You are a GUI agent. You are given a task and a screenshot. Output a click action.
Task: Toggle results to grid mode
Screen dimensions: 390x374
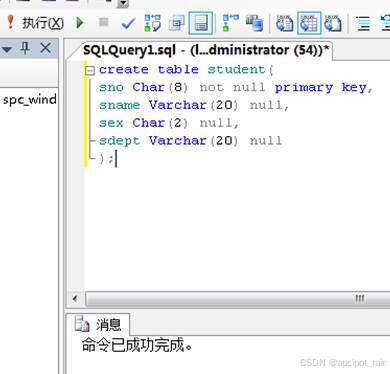(x=309, y=23)
